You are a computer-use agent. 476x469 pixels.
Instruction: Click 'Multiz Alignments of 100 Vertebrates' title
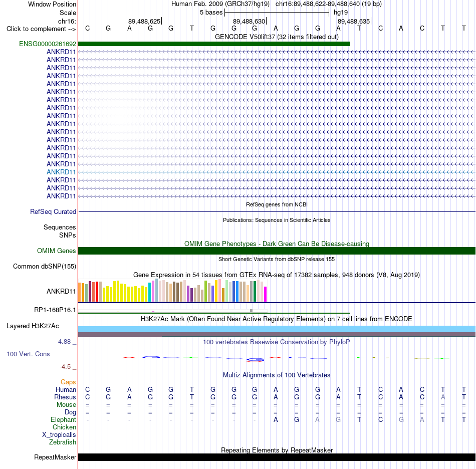(277, 375)
